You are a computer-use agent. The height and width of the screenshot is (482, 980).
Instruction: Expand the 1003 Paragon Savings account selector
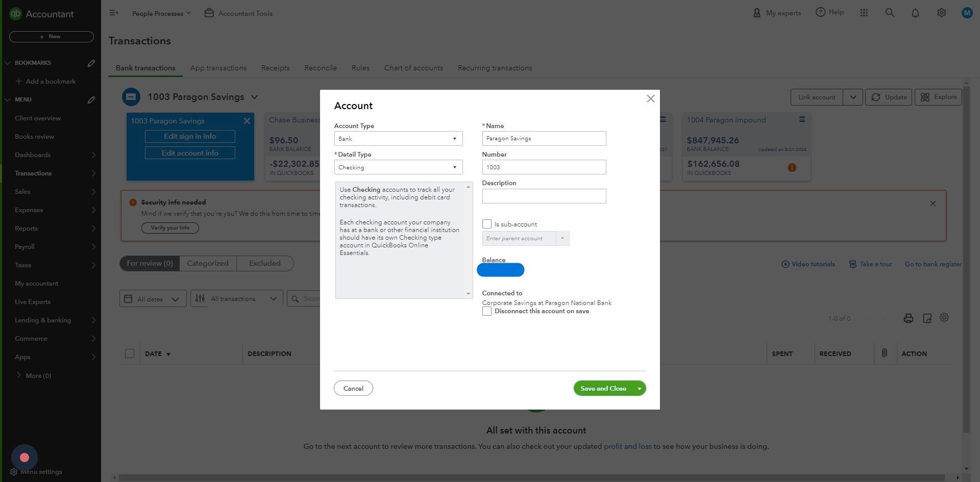254,97
